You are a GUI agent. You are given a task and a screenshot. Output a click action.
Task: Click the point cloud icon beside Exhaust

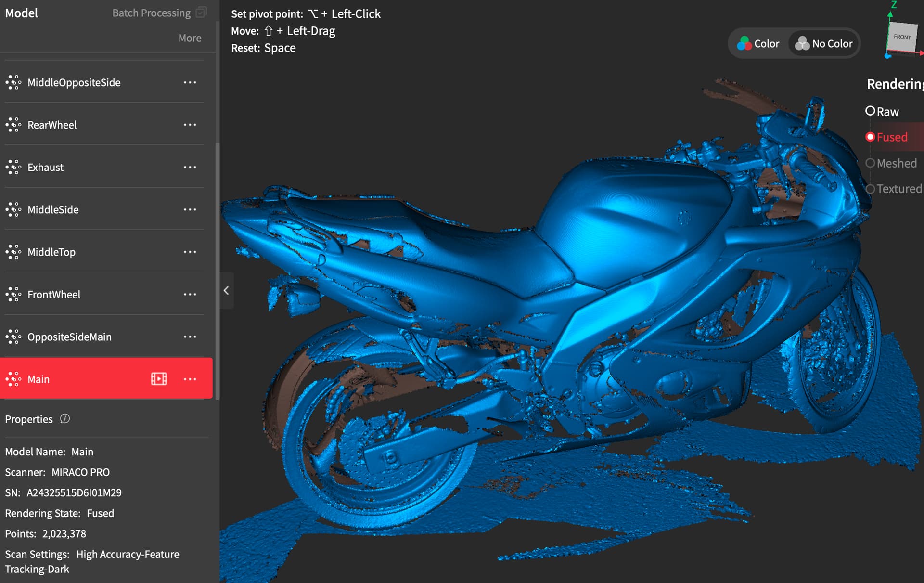[13, 167]
